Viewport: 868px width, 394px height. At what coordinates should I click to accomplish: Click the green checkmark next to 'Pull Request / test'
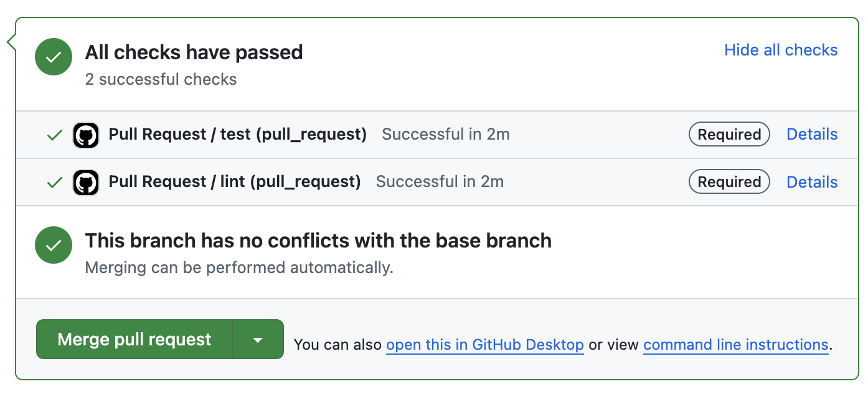click(55, 135)
